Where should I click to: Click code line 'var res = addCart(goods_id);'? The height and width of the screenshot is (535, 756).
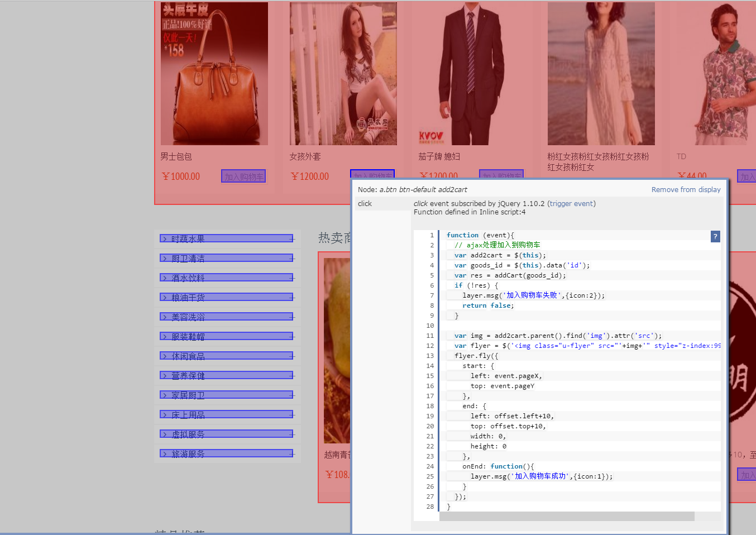click(x=510, y=275)
